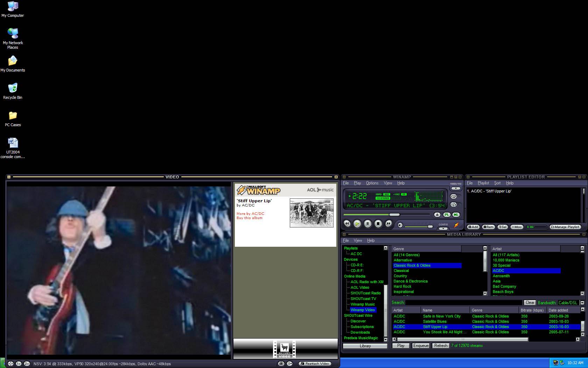The height and width of the screenshot is (368, 588).
Task: Select Bad Company in Artist list
Action: [504, 286]
